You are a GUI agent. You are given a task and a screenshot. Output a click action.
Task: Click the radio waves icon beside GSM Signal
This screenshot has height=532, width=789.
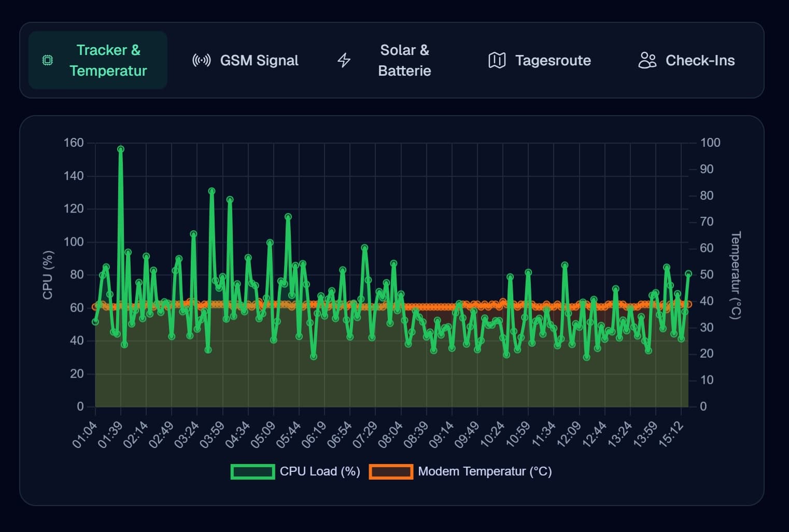201,60
